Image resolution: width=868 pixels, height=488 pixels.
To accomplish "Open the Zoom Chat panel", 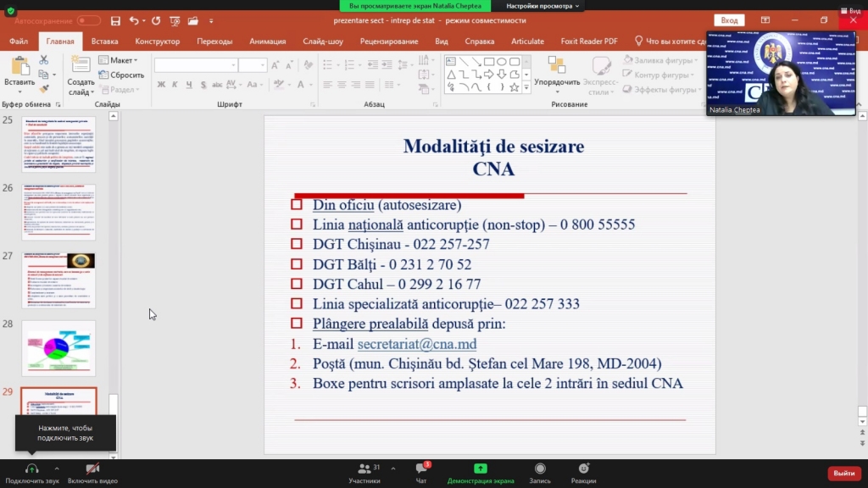I will [421, 470].
